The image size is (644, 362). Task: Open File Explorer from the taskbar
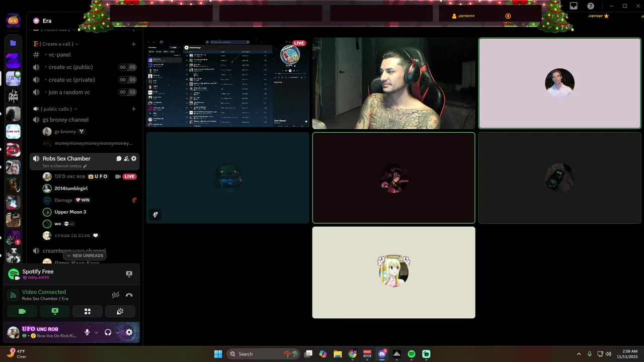pos(338,354)
